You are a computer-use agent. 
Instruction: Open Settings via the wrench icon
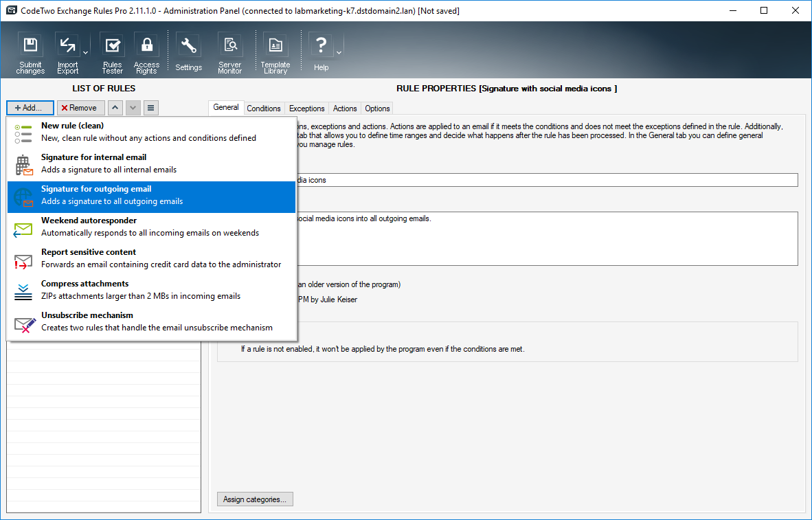coord(188,45)
